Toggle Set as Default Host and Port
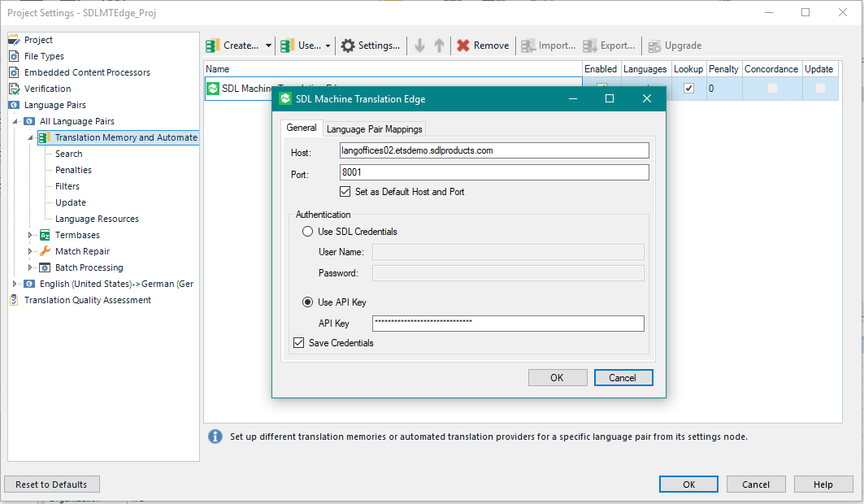The image size is (864, 504). click(x=345, y=192)
